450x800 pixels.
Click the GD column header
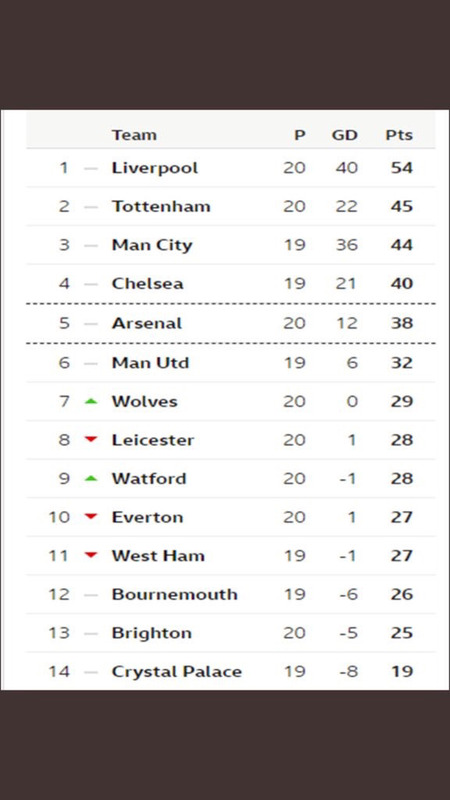(x=345, y=135)
